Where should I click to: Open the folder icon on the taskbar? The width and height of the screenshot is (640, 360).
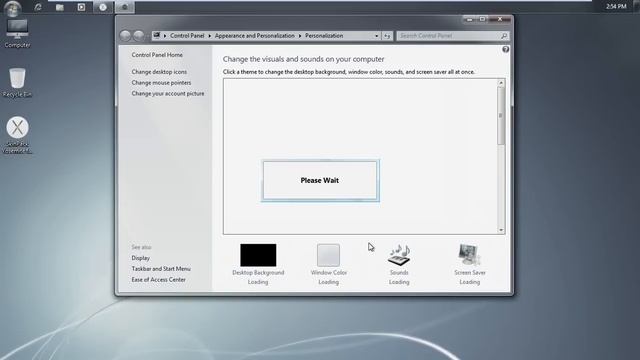pos(60,7)
